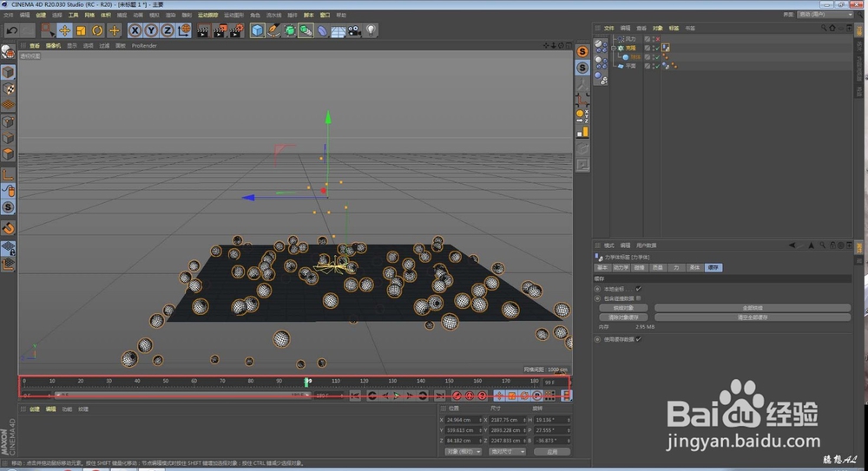868x471 pixels.
Task: Select the Live Selection tool
Action: coord(48,30)
